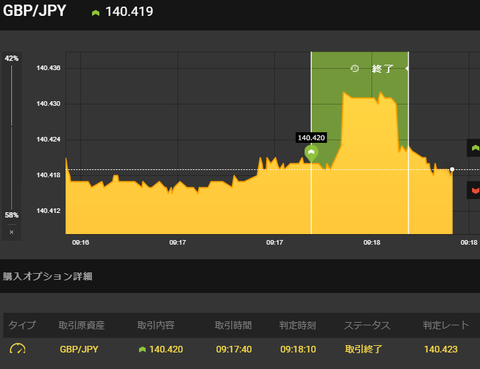Click the clock icon next to 終了
480x369 pixels.
tap(355, 69)
